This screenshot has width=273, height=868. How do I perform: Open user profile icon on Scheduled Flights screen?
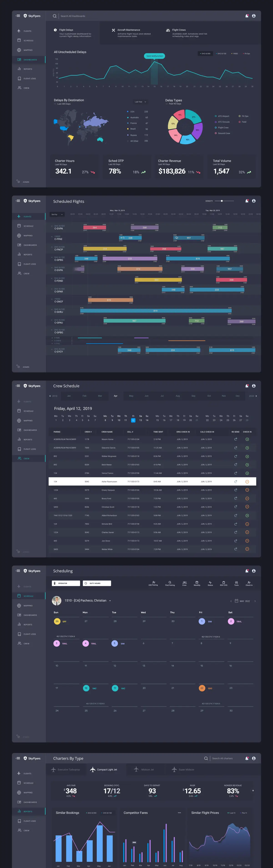point(254,201)
